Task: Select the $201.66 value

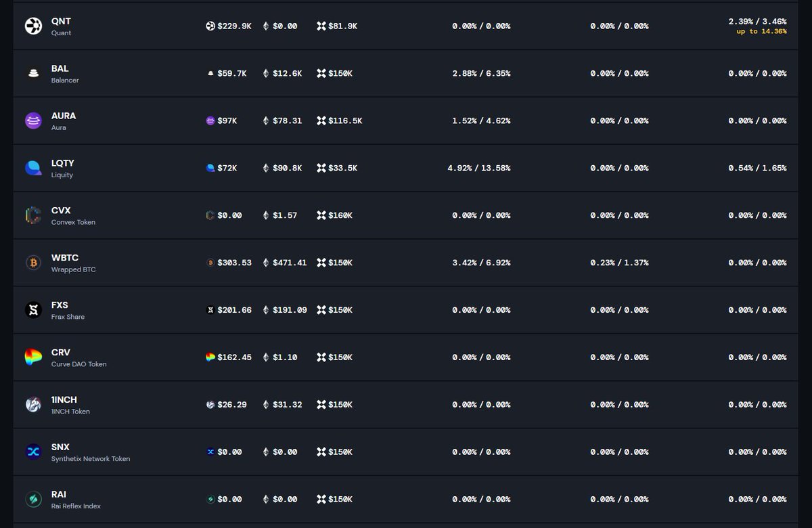Action: click(234, 311)
